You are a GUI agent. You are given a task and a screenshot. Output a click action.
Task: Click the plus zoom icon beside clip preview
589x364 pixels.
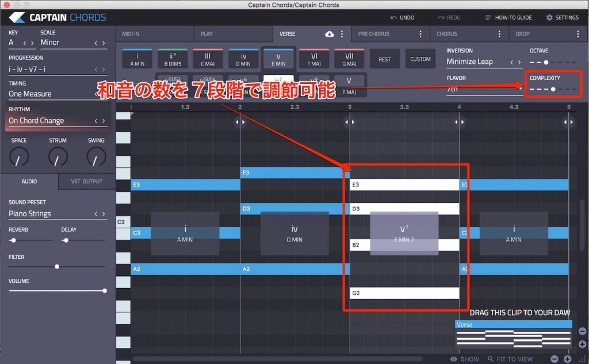tap(582, 344)
